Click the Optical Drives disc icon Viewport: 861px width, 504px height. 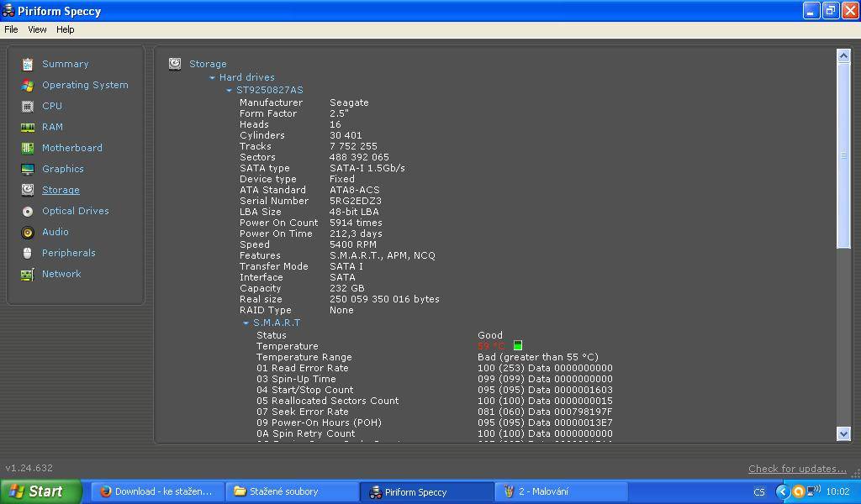[x=28, y=211]
